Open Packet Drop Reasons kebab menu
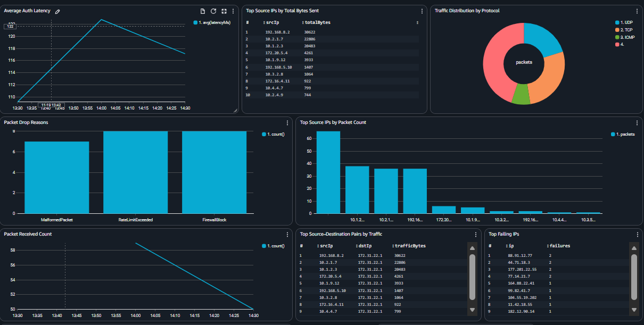The height and width of the screenshot is (325, 644). 287,123
